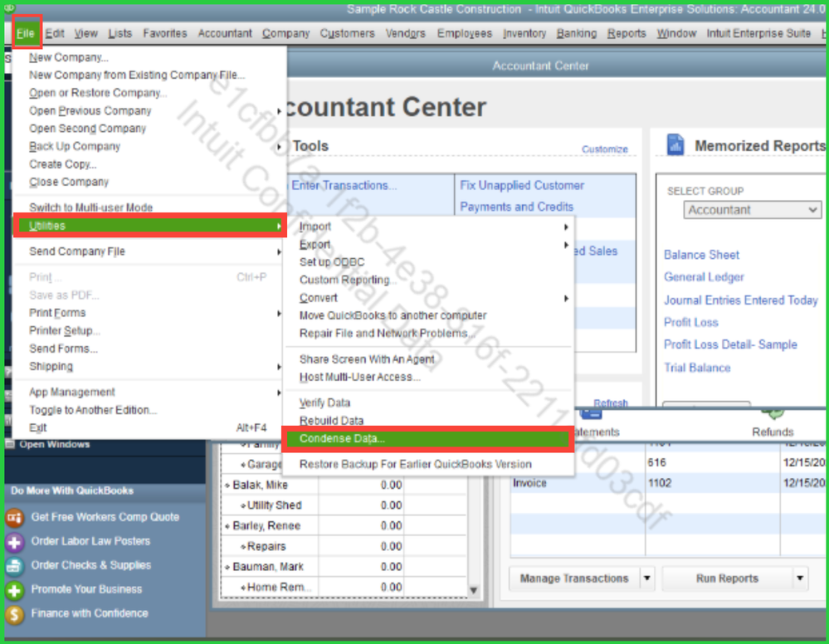Click the Memorized Reports document icon
This screenshot has height=644, width=829.
pos(675,145)
